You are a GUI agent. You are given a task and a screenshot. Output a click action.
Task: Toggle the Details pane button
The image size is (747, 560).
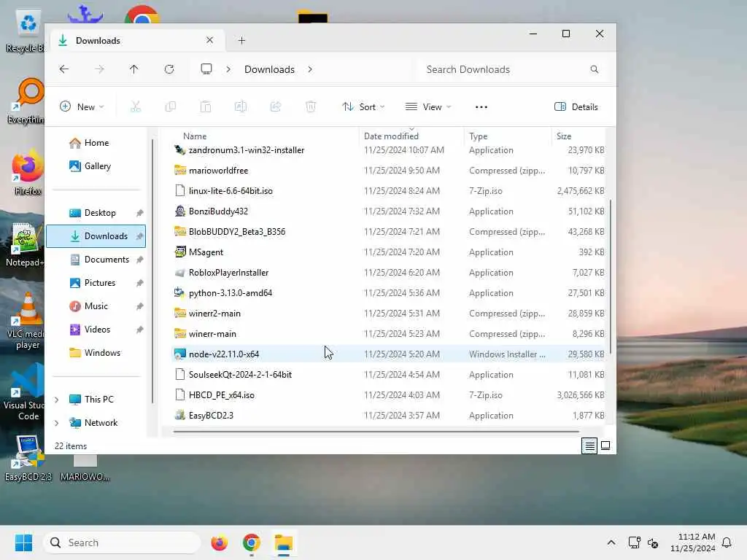[x=576, y=106]
